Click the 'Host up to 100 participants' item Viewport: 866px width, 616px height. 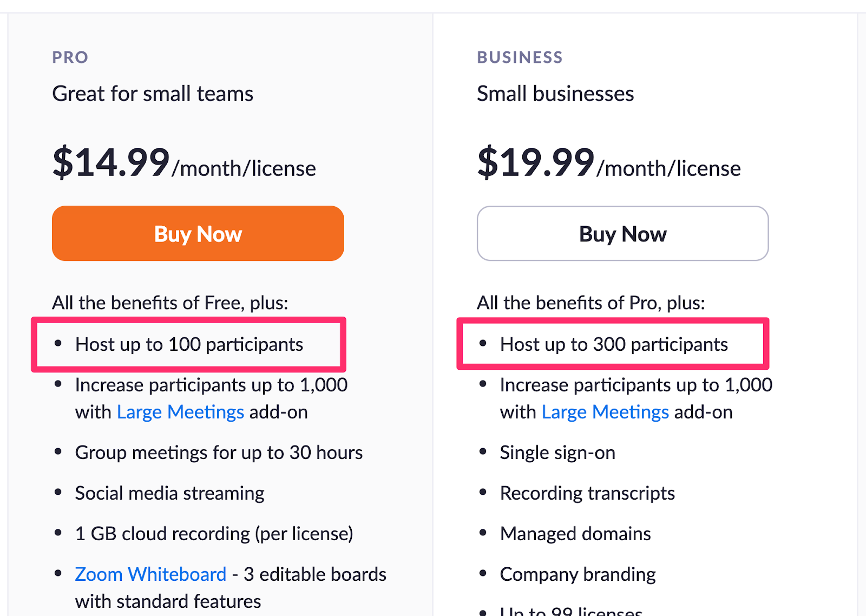[189, 345]
